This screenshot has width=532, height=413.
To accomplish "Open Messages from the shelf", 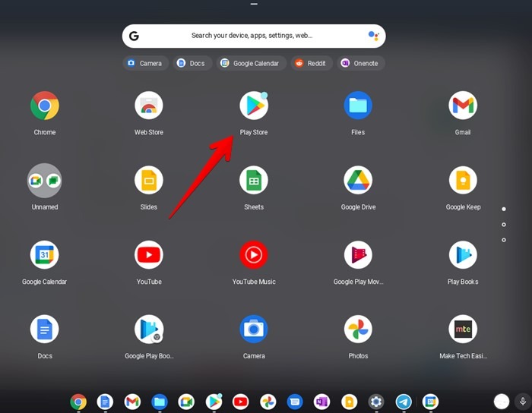I will (x=295, y=402).
